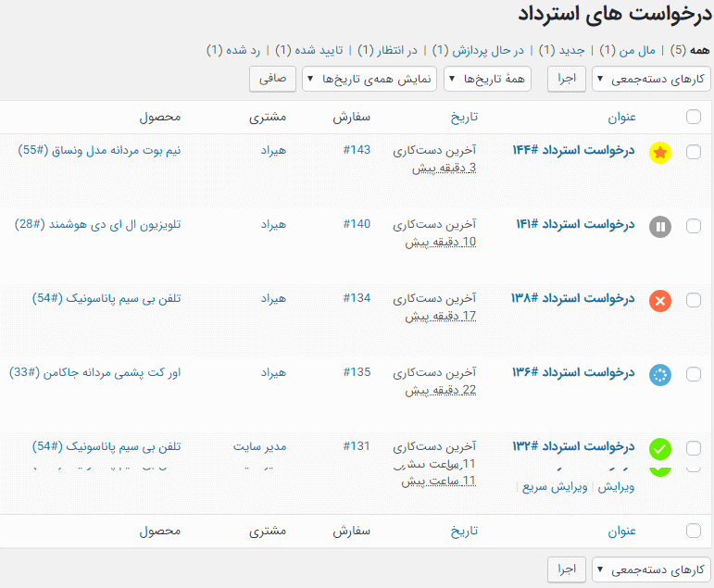This screenshot has width=714, height=588.
Task: Click the red X rejected icon for refund #138
Action: [x=659, y=301]
